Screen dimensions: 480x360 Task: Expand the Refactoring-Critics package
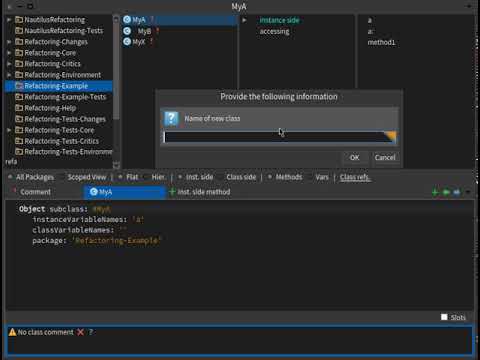pyautogui.click(x=9, y=64)
